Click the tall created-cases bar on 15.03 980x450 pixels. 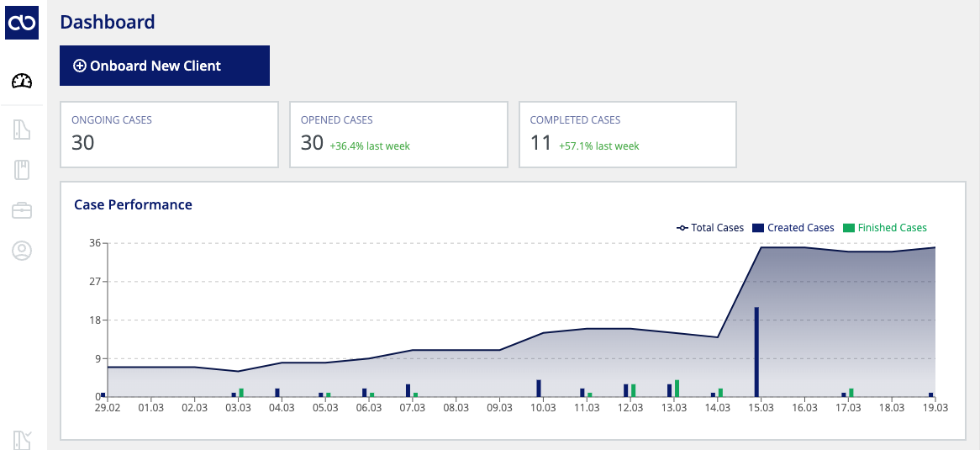[x=756, y=352]
